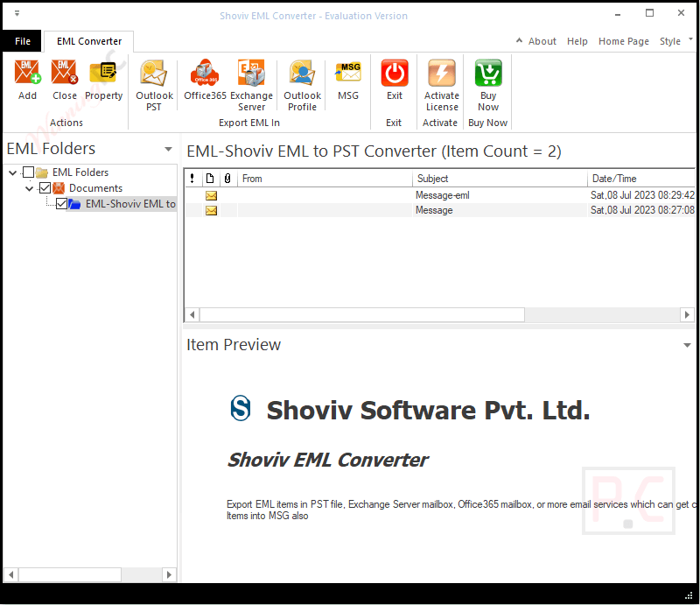Click the blue EML-Shoviv folder icon
The height and width of the screenshot is (605, 700).
74,204
